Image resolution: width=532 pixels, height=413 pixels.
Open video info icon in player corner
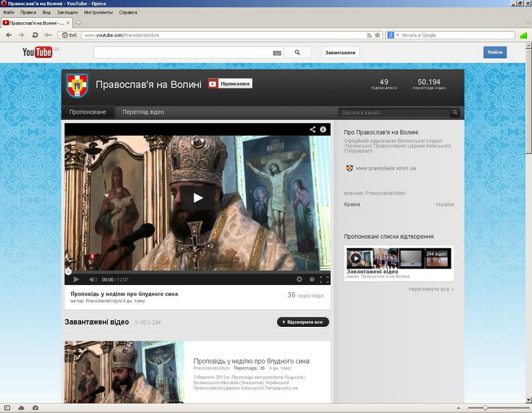click(323, 129)
